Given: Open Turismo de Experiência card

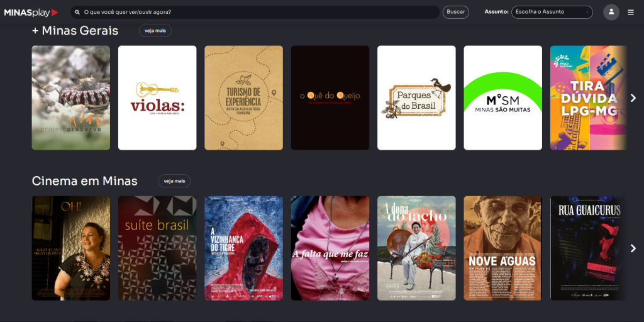Looking at the screenshot, I should tap(243, 97).
